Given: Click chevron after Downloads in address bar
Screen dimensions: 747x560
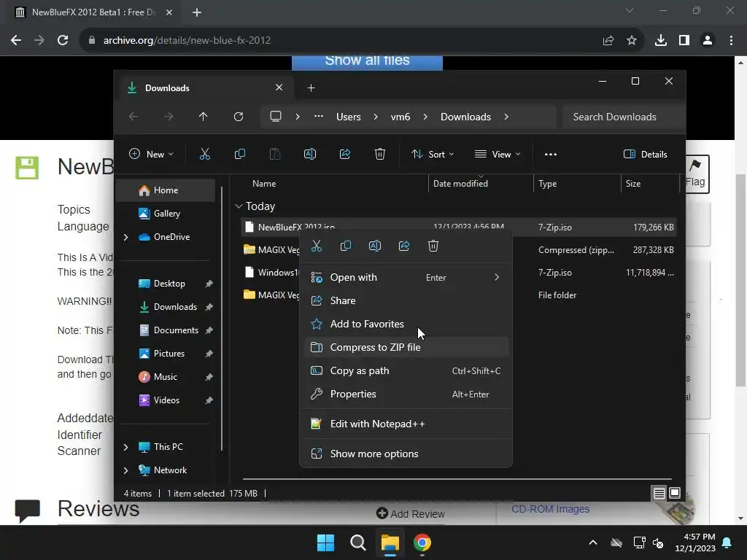Looking at the screenshot, I should coord(506,117).
